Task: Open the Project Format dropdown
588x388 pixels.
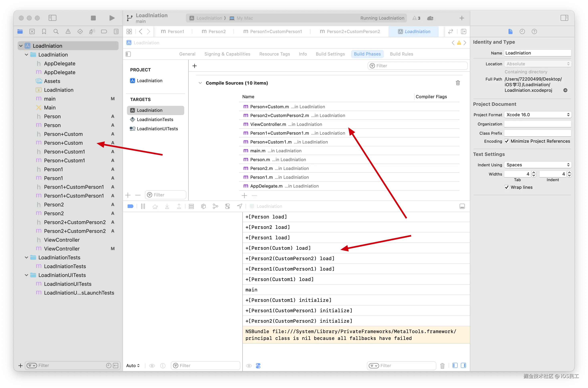Action: [x=538, y=115]
